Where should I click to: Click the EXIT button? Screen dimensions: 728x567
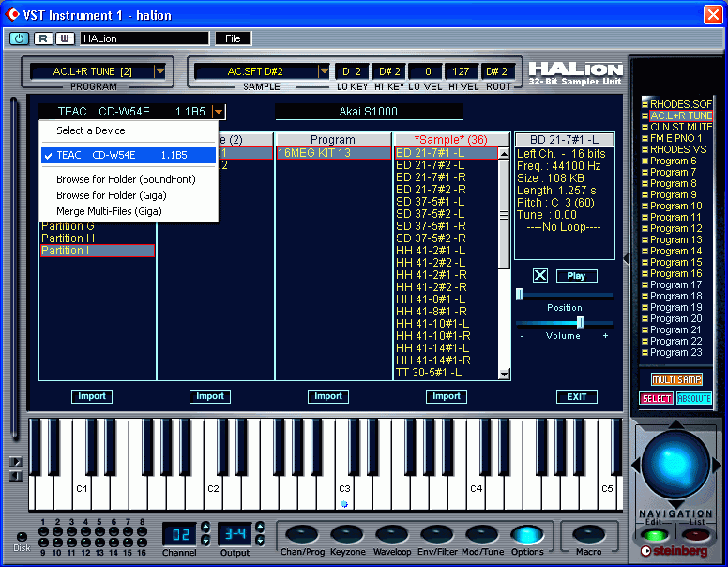576,396
